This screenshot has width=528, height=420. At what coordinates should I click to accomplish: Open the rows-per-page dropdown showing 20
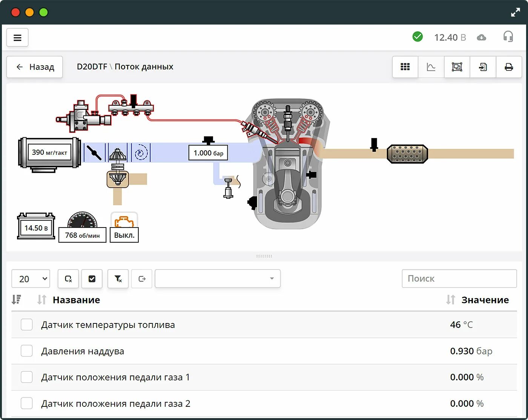(31, 279)
